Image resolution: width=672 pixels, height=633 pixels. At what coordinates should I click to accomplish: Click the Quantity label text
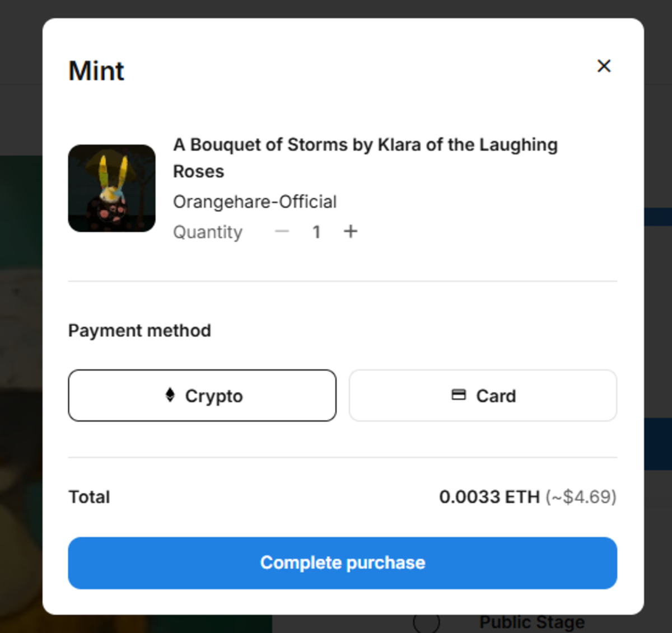[x=208, y=232]
